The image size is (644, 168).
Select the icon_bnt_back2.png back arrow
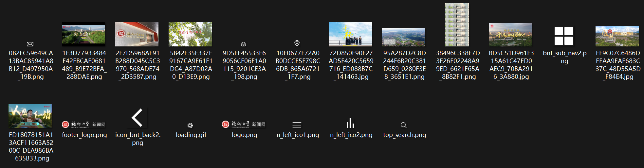(x=137, y=118)
